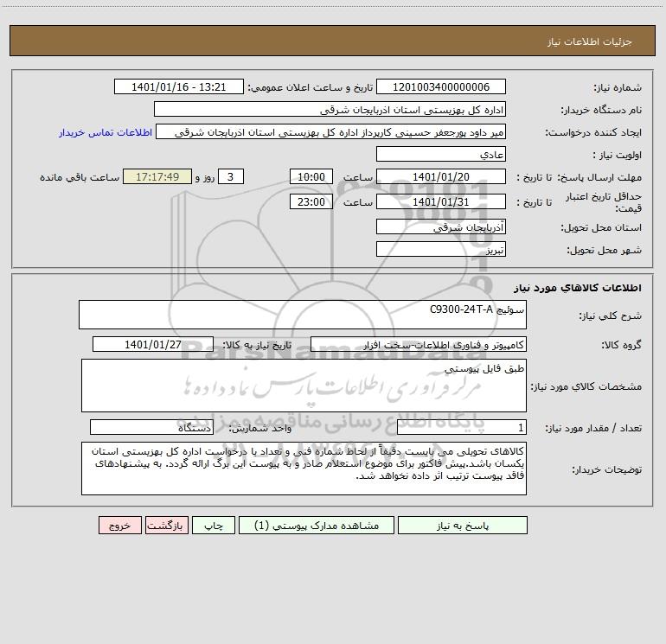The image size is (666, 644).
Task: Click response deadline date 1401/01/20
Action: point(441,176)
